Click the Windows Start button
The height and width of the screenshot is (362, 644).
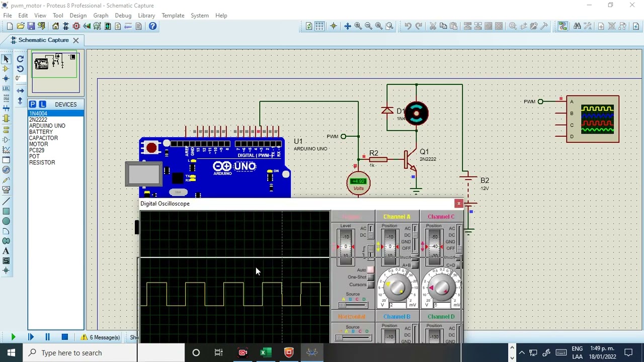click(11, 352)
